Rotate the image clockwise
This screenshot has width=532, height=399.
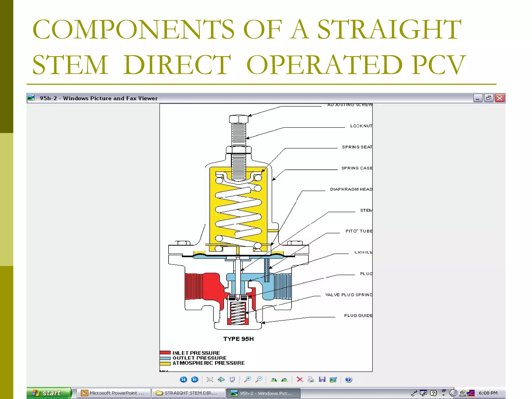click(x=274, y=380)
